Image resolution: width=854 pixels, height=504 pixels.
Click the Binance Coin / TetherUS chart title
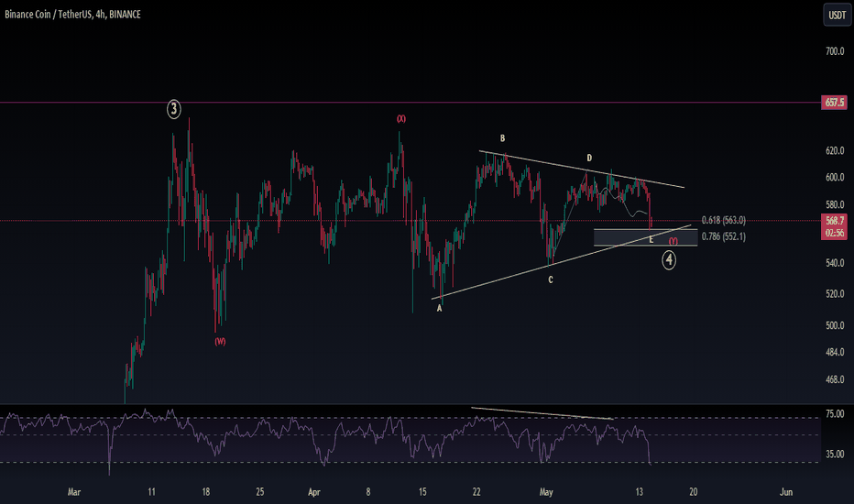[72, 14]
